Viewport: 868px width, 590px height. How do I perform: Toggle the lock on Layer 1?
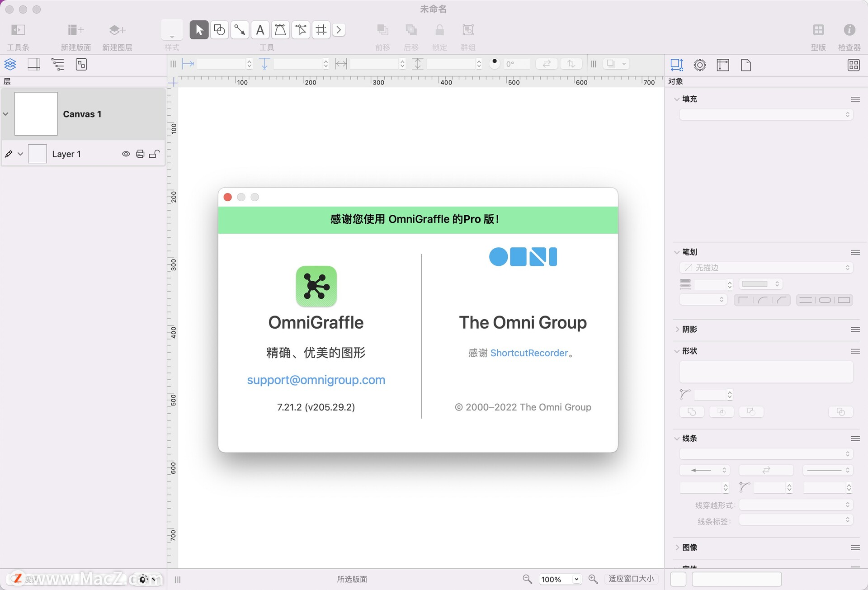tap(155, 154)
